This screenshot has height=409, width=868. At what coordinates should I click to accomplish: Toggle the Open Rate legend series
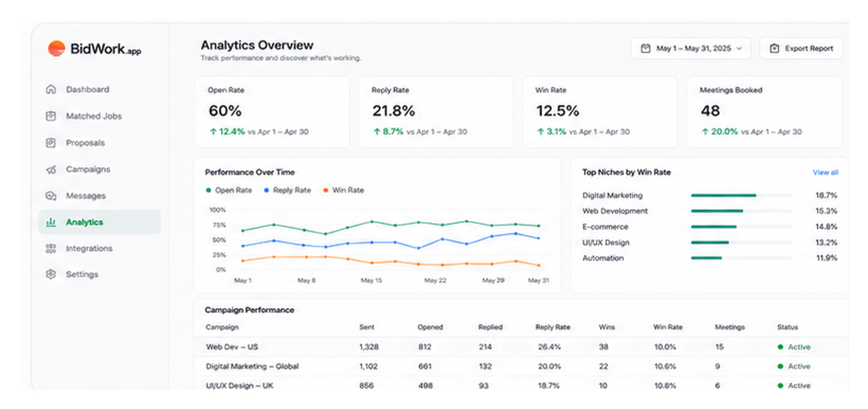tap(229, 190)
